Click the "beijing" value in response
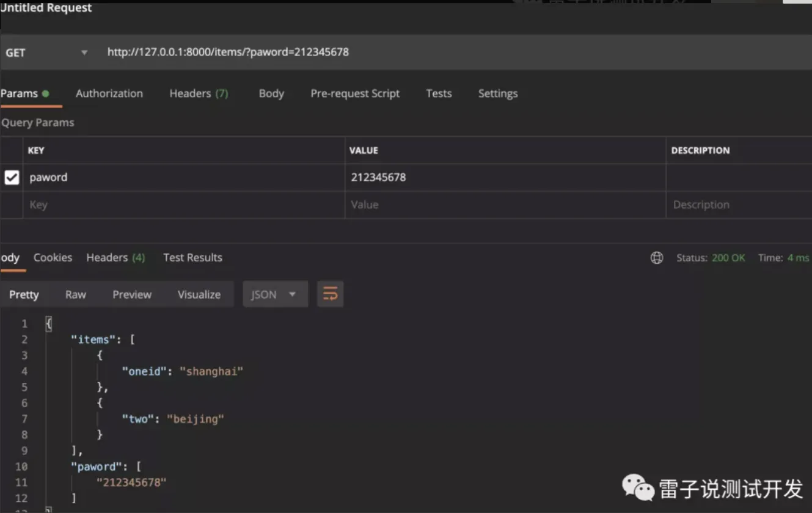This screenshot has width=812, height=513. coord(196,419)
